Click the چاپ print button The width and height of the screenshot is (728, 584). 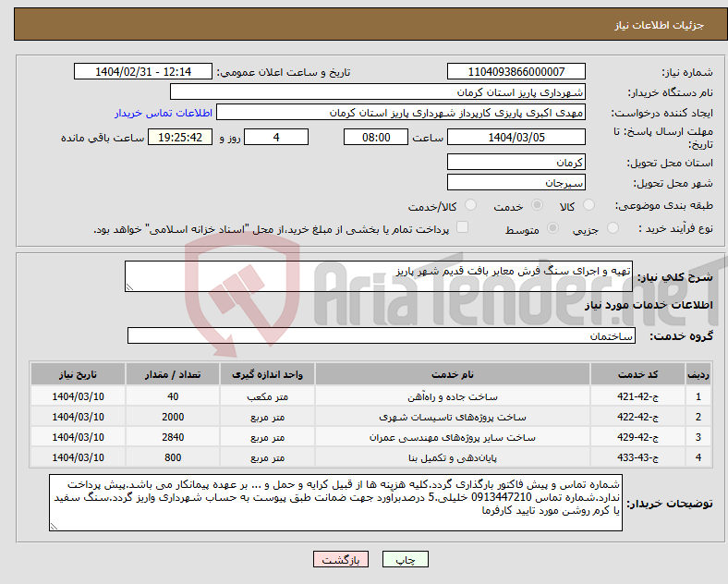pyautogui.click(x=406, y=559)
